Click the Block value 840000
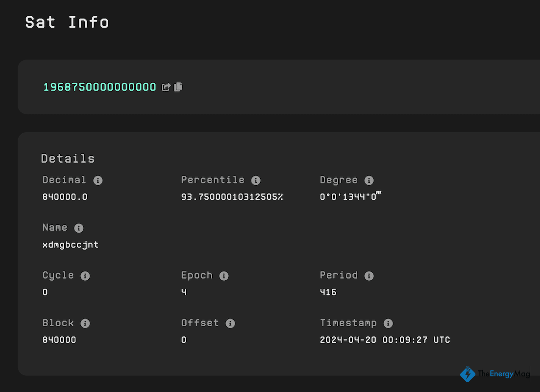Screen dimensions: 540x392 [59, 340]
